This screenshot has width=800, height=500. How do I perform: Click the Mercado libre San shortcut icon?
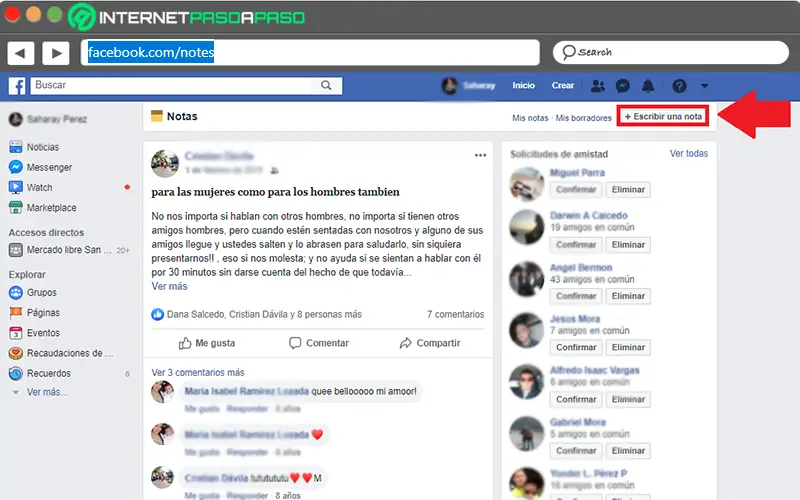(x=16, y=250)
